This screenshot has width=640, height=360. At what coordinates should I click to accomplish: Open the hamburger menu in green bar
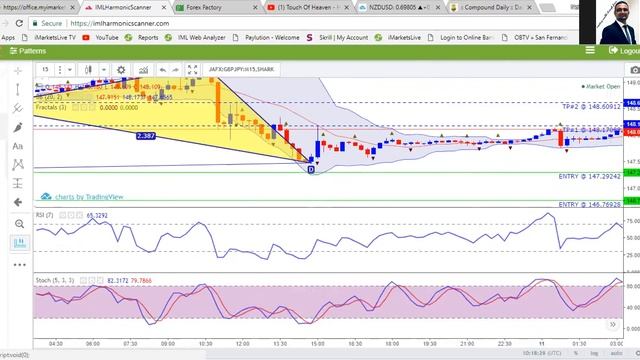[x=590, y=50]
